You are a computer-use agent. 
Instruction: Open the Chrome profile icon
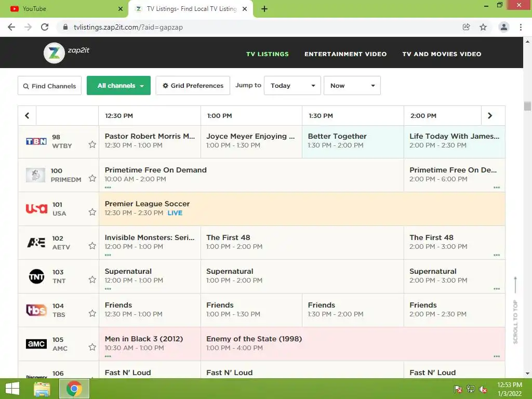pos(504,27)
